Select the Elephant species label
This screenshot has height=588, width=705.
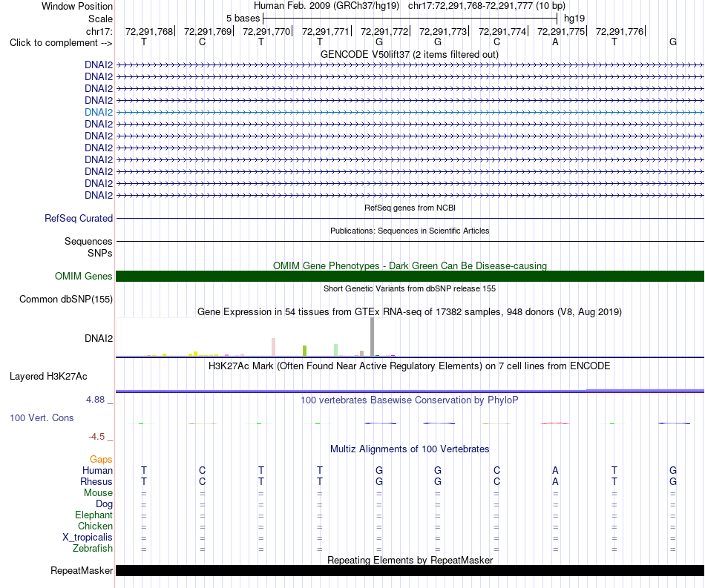coord(94,515)
